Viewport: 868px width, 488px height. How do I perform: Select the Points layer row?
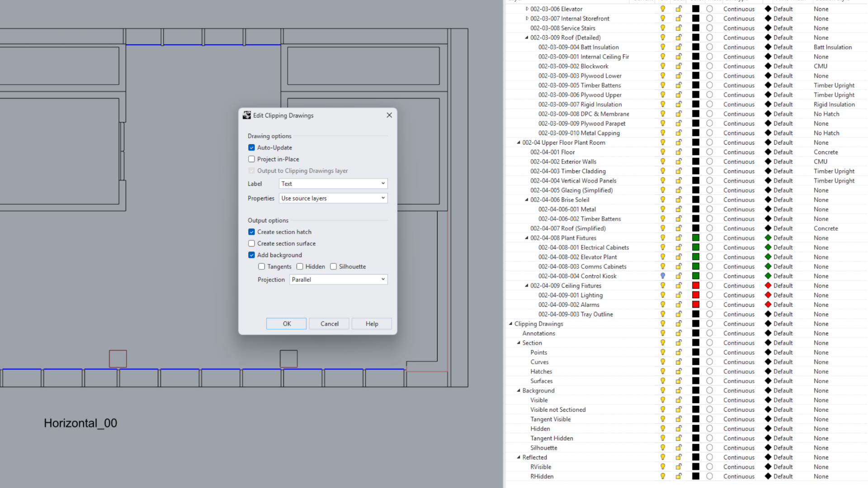tap(538, 352)
